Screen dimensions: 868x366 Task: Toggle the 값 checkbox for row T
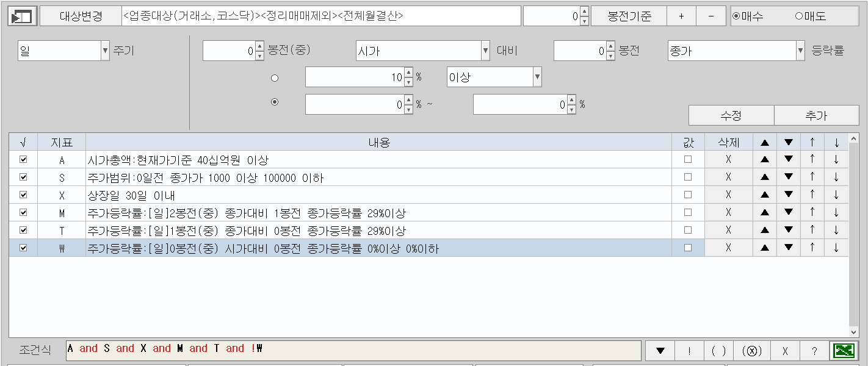pos(688,231)
